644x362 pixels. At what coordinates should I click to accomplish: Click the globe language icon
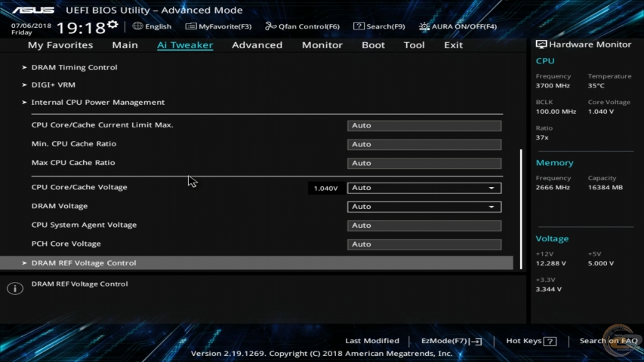(137, 26)
